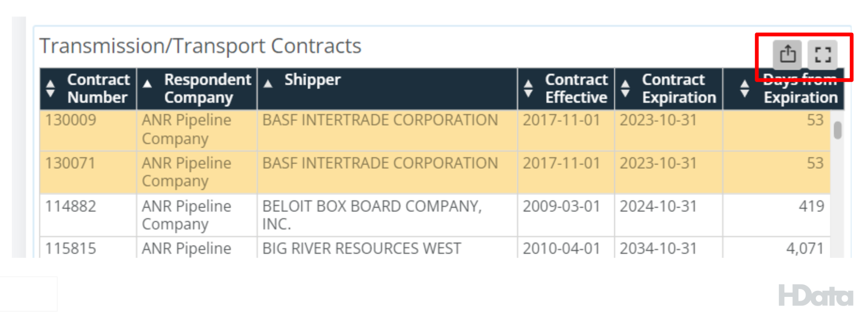Select contract 130009 row

point(435,130)
